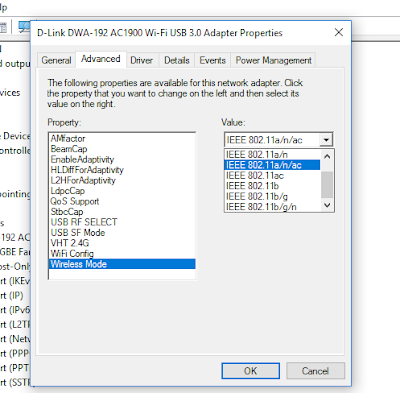Open the Power Management tab
The height and width of the screenshot is (393, 400).
pos(273,60)
